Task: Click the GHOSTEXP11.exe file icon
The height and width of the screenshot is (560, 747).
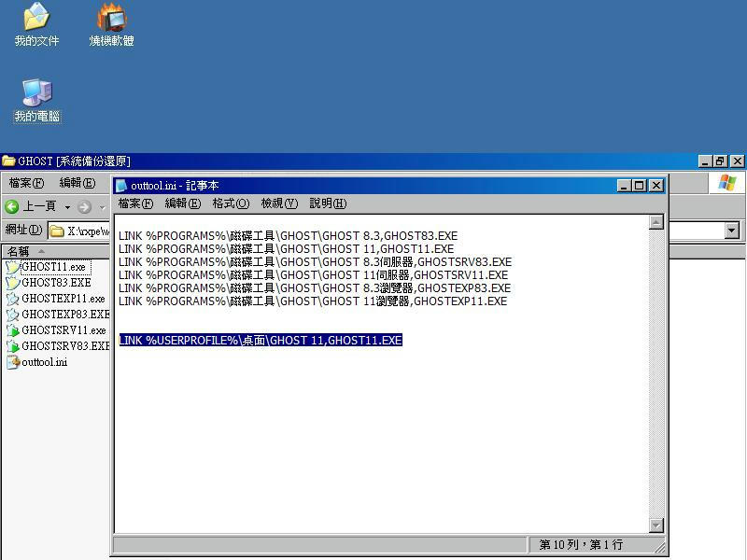Action: pos(12,299)
